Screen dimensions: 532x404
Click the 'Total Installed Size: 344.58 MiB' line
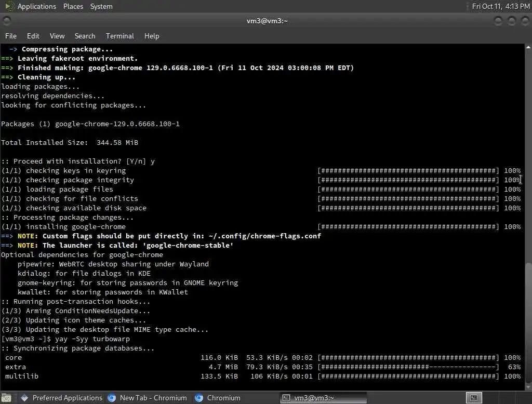[x=70, y=142]
